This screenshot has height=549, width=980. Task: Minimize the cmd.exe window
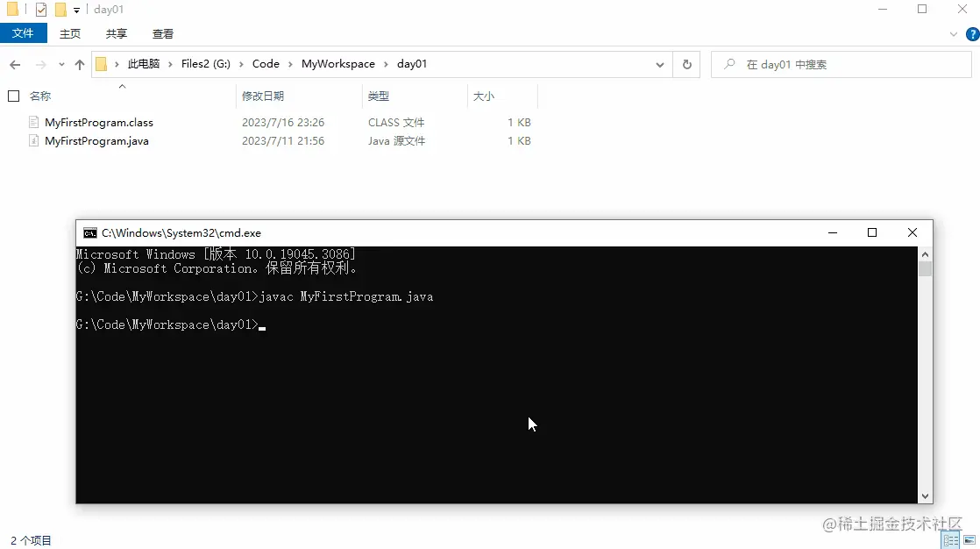pos(833,232)
